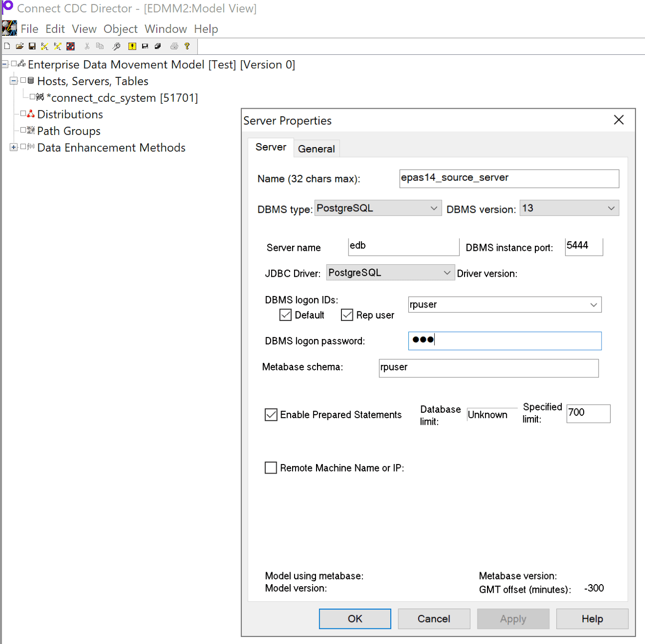Uncheck the Default logon ID checkbox
Screen dimensions: 645x644
(x=285, y=315)
